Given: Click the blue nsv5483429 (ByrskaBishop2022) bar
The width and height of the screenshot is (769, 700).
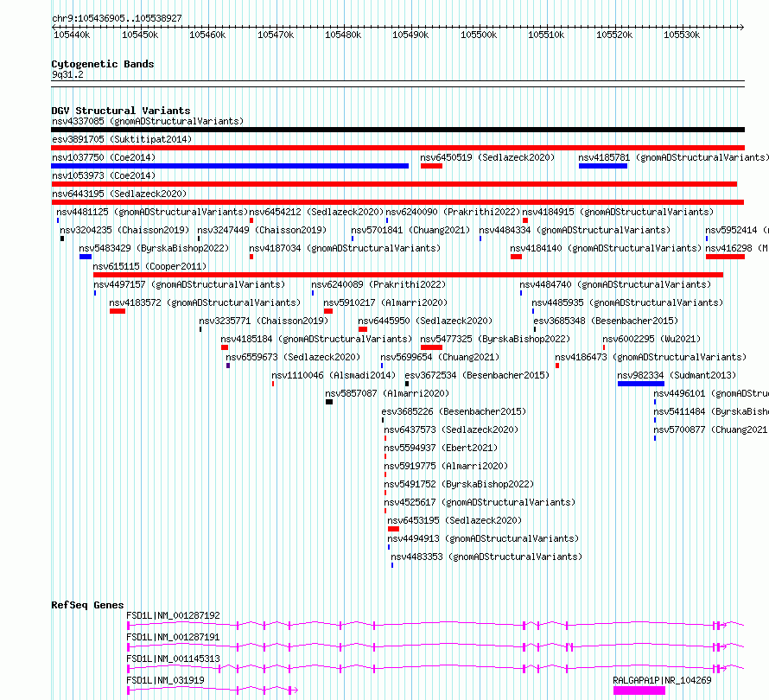Looking at the screenshot, I should pyautogui.click(x=86, y=257).
